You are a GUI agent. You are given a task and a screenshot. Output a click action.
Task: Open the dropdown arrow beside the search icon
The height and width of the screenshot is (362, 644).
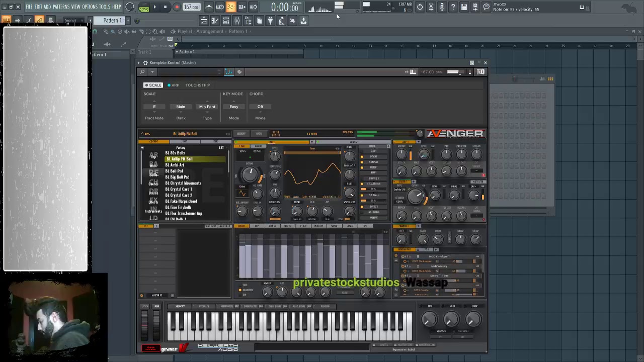point(152,72)
